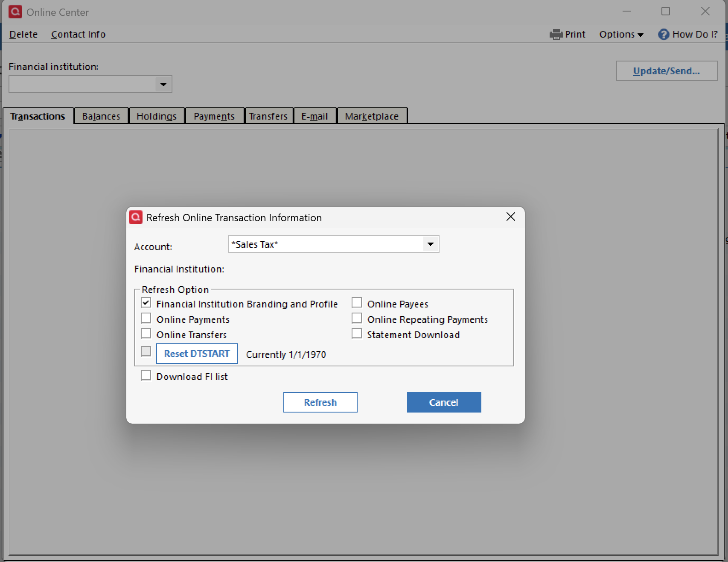Click the Update/Send button
The height and width of the screenshot is (562, 728).
[667, 71]
